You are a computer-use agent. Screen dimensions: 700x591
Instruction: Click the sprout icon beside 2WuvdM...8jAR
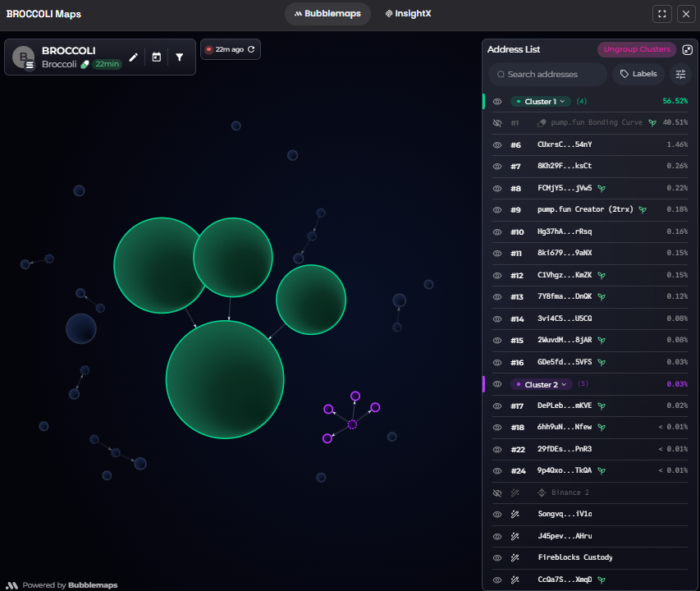(x=602, y=341)
